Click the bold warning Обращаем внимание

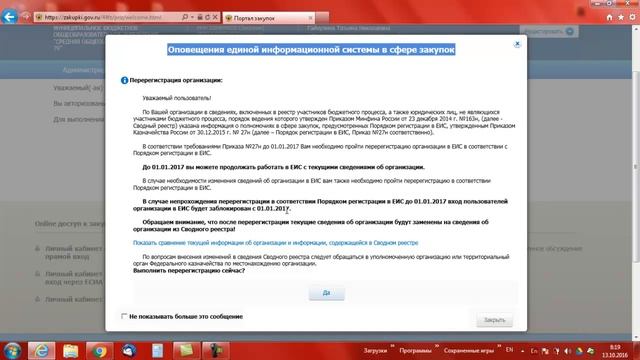pyautogui.click(x=311, y=226)
